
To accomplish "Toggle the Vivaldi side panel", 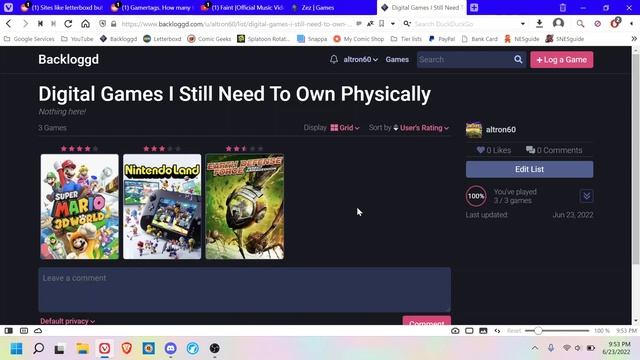I will [x=9, y=331].
